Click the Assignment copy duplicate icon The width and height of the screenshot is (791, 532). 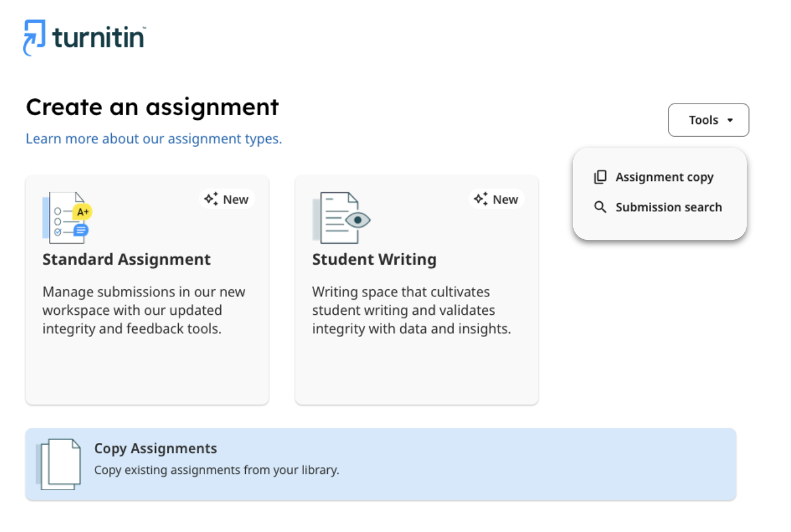coord(600,177)
